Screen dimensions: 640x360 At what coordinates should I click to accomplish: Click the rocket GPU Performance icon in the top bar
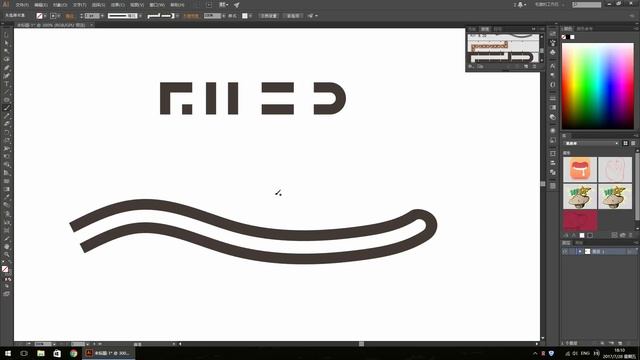coord(237,5)
